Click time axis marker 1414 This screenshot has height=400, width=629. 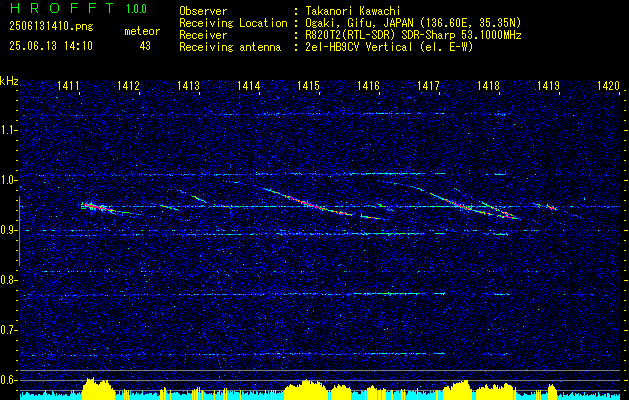249,85
